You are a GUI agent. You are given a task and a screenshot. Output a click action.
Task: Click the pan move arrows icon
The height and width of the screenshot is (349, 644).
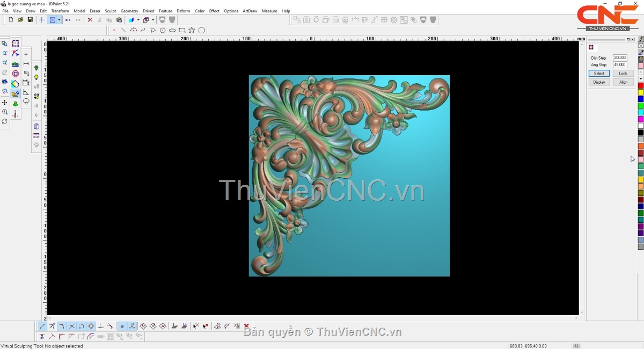(5, 103)
